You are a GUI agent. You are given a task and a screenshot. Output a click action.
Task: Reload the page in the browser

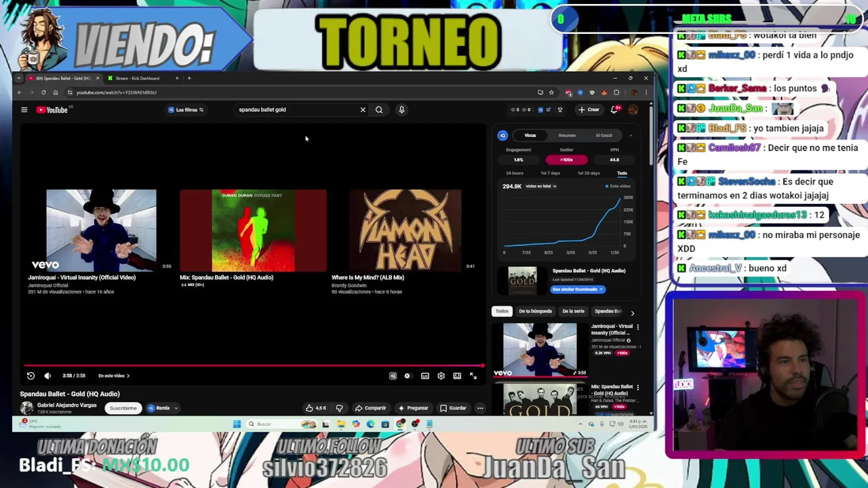click(x=43, y=92)
